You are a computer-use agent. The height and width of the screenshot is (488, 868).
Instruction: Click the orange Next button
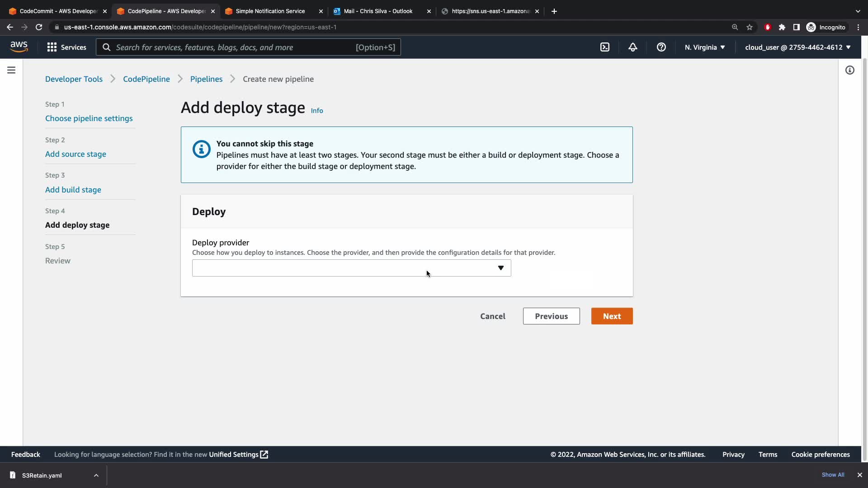tap(612, 316)
